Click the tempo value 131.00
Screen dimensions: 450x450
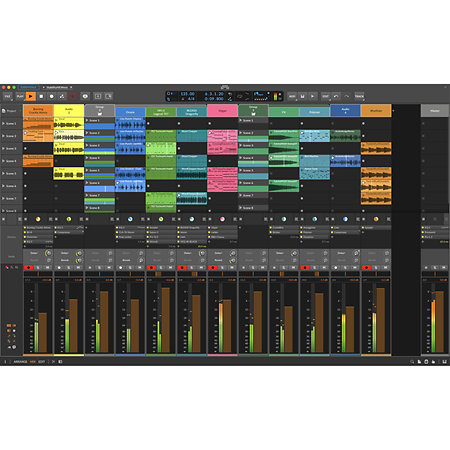coord(187,94)
